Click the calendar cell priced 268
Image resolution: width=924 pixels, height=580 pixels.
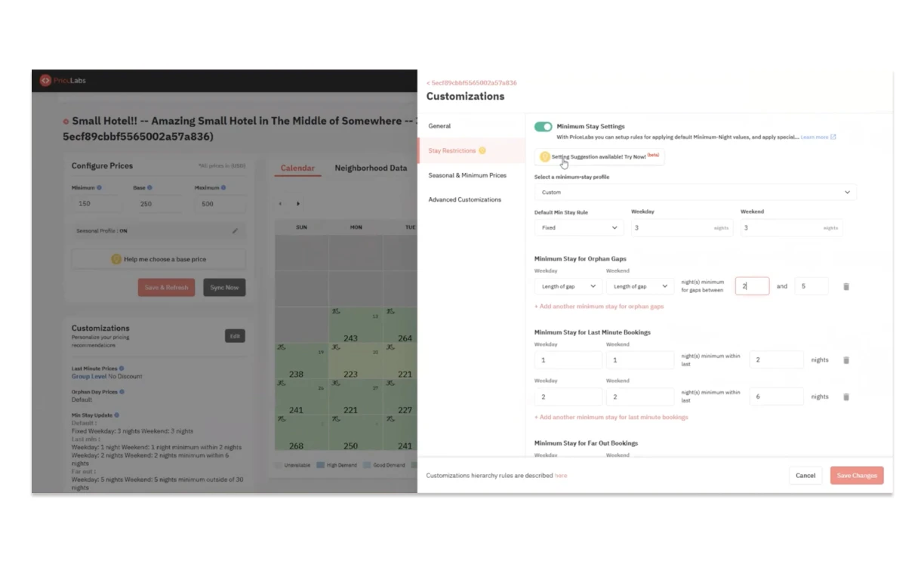click(x=301, y=433)
